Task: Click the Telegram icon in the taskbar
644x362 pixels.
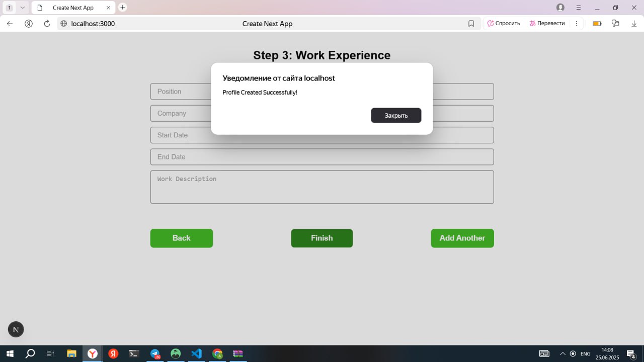Action: click(x=154, y=353)
